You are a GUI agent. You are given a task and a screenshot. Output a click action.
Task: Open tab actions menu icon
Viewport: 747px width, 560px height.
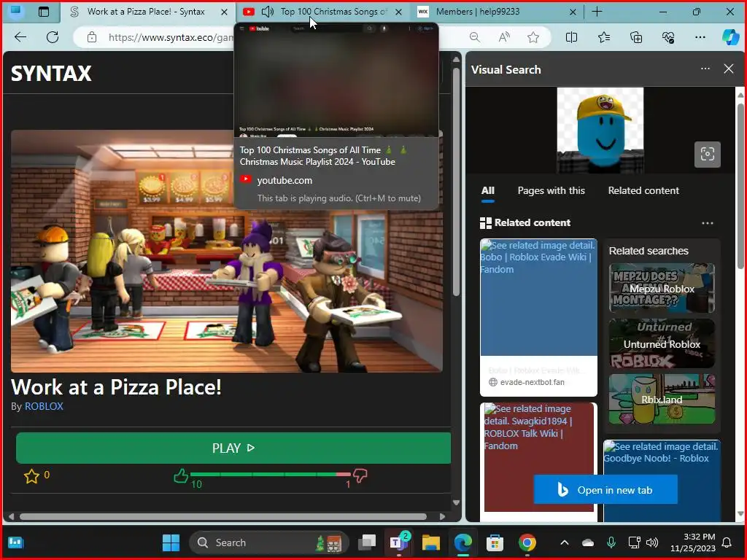43,12
